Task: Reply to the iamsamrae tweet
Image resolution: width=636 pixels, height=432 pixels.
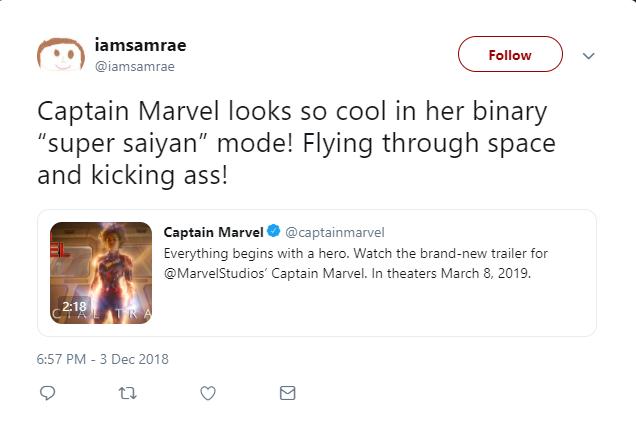Action: pos(47,394)
